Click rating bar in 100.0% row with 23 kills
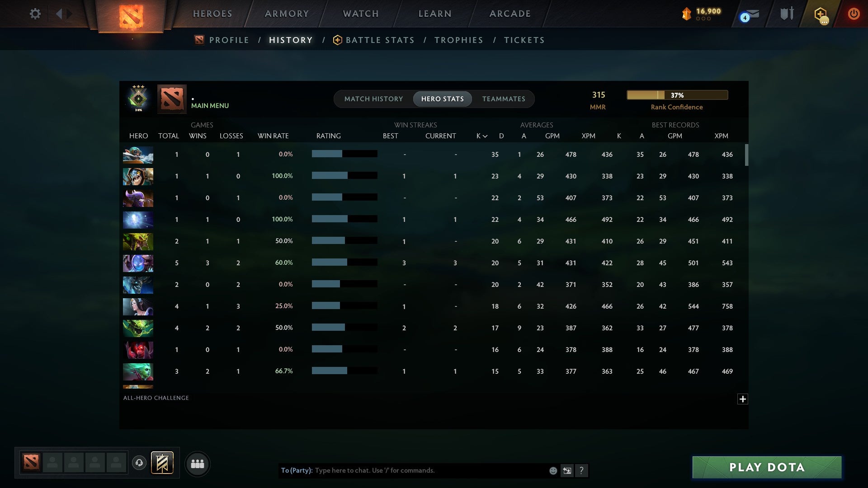Screen dimensions: 868x488 (344, 175)
